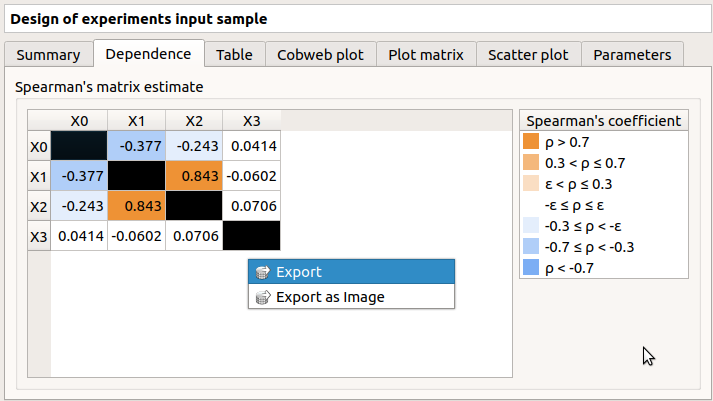Open the Plot matrix tab
The height and width of the screenshot is (401, 713).
pos(425,54)
